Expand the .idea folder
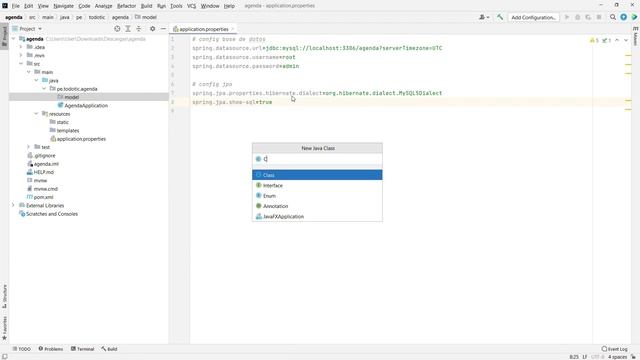 click(21, 47)
